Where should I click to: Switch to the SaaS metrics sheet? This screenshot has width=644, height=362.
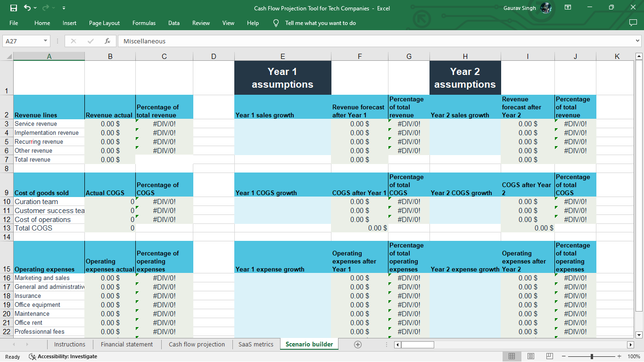256,344
